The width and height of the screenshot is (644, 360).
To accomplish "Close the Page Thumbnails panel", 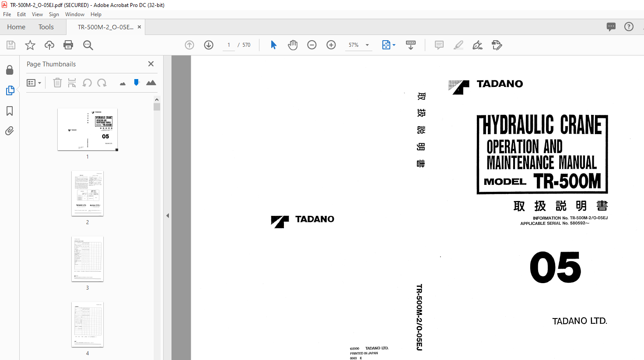I will pyautogui.click(x=151, y=64).
